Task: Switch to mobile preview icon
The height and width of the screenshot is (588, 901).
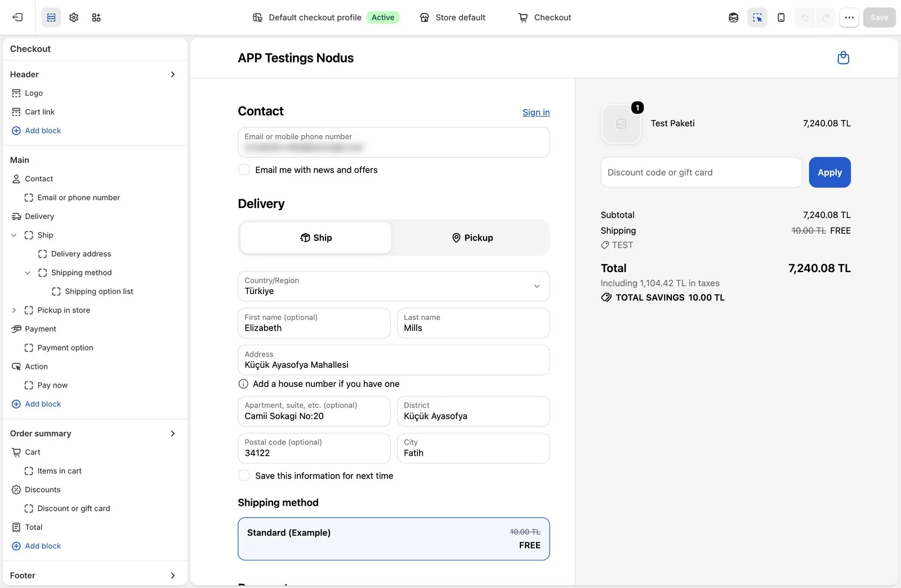Action: tap(781, 17)
